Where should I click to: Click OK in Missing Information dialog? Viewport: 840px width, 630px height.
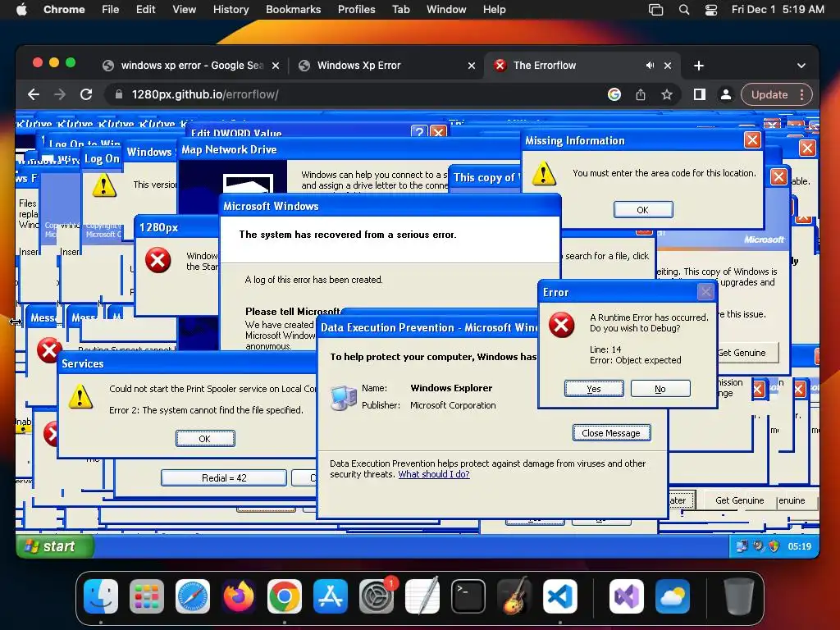643,209
